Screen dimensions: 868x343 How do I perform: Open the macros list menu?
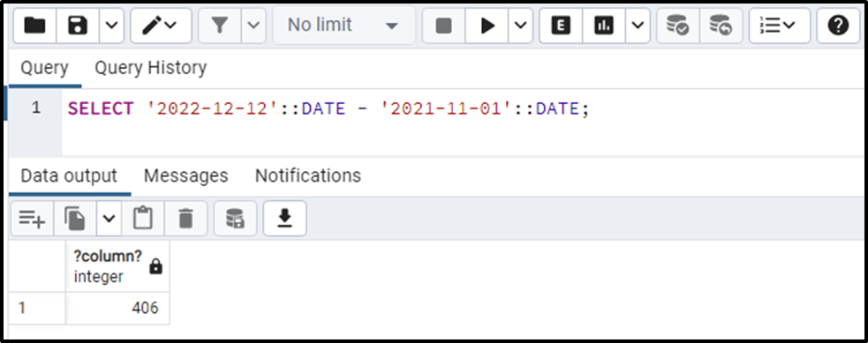point(780,26)
